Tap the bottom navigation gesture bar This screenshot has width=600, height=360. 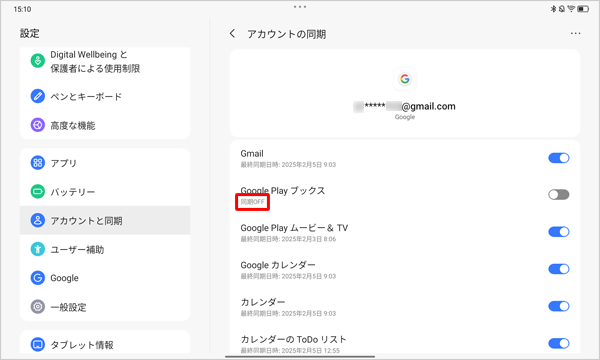[x=300, y=357]
